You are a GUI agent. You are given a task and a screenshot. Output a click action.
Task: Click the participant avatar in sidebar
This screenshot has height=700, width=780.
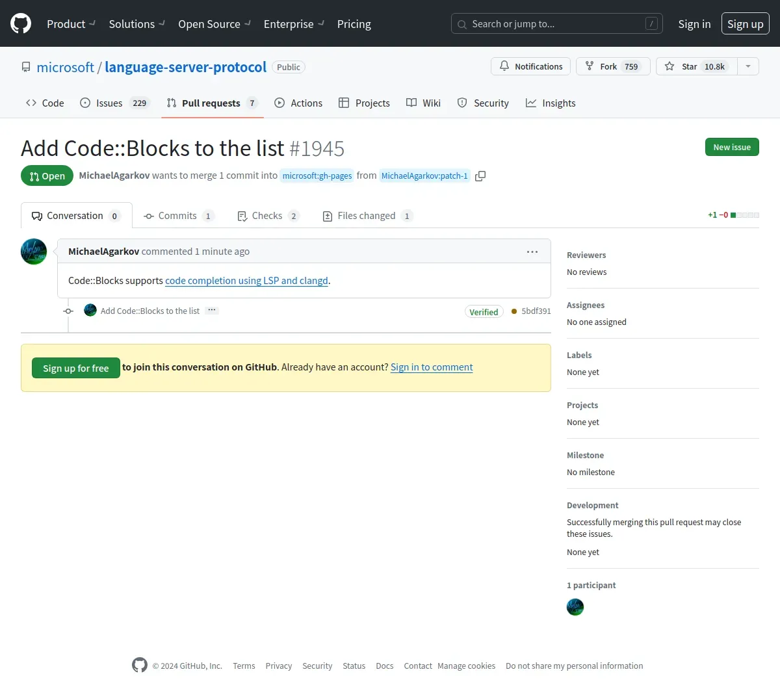coord(575,607)
